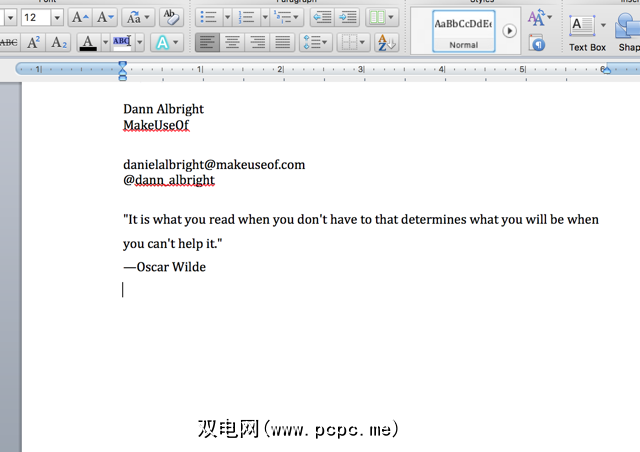
Task: Click the Shrink Font icon
Action: pos(105,18)
